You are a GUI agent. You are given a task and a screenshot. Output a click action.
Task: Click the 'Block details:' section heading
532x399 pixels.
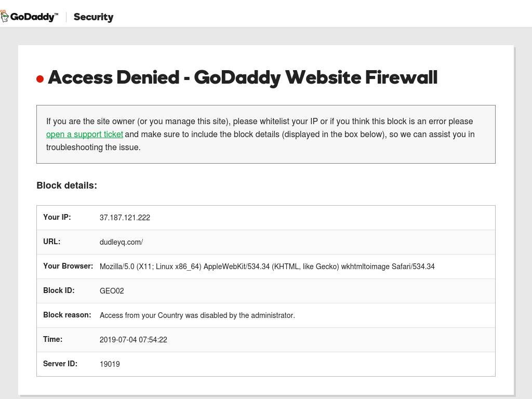tap(66, 185)
